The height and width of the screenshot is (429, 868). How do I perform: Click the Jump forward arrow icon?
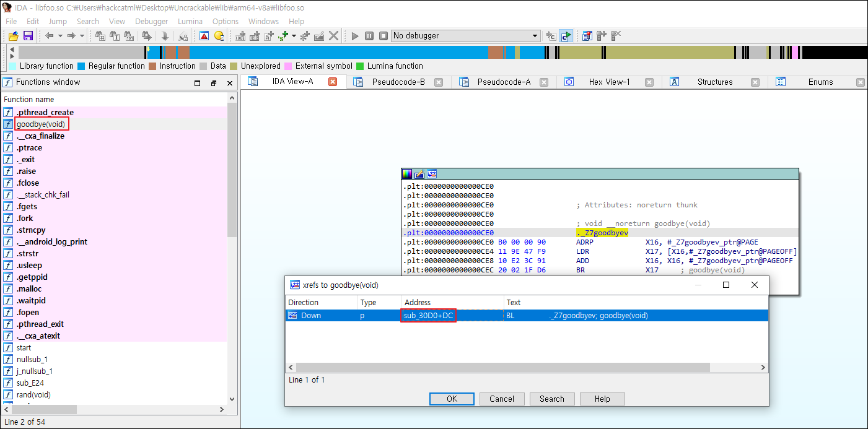tap(71, 36)
